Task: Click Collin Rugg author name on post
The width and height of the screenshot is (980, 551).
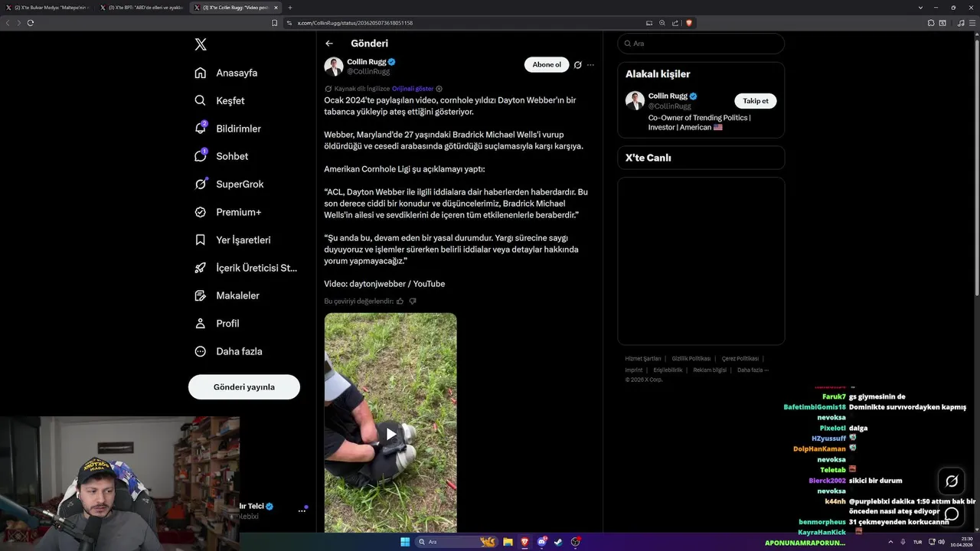Action: tap(367, 61)
